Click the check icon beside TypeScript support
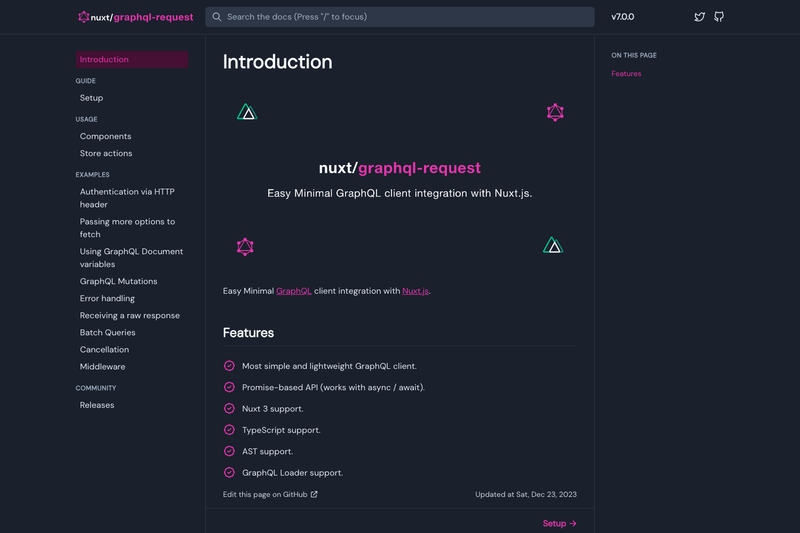 click(229, 430)
